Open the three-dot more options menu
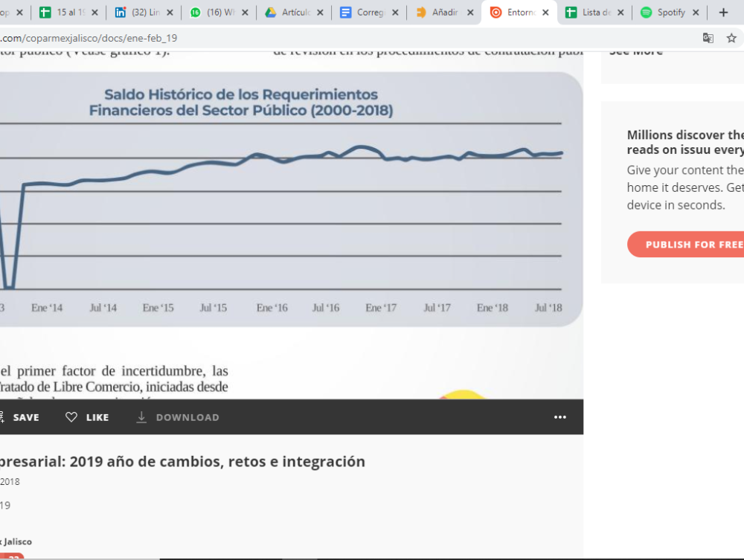The height and width of the screenshot is (560, 744). [x=560, y=417]
